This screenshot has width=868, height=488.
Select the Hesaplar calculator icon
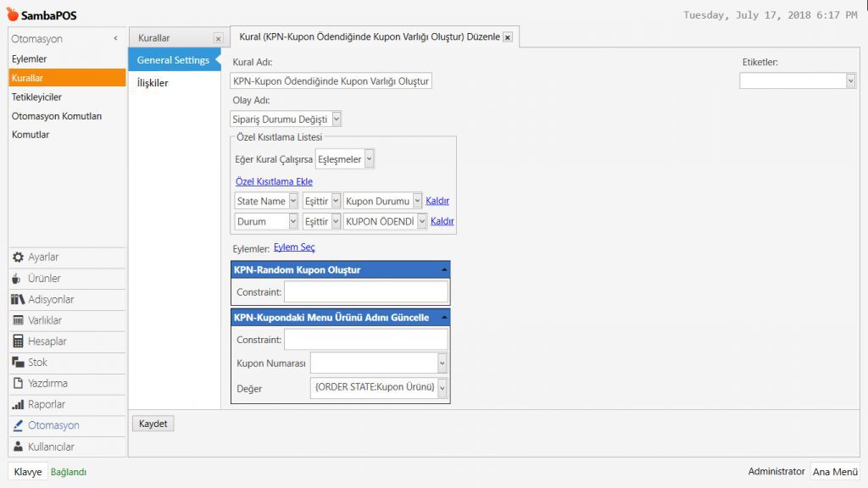[18, 341]
